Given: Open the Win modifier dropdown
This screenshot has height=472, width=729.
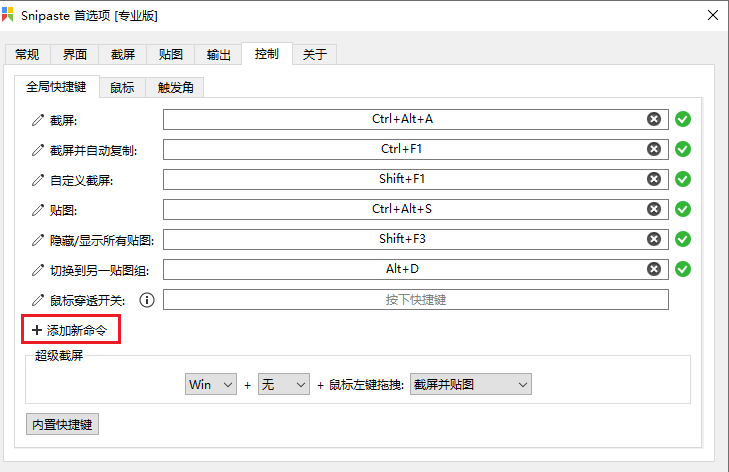Looking at the screenshot, I should [211, 384].
